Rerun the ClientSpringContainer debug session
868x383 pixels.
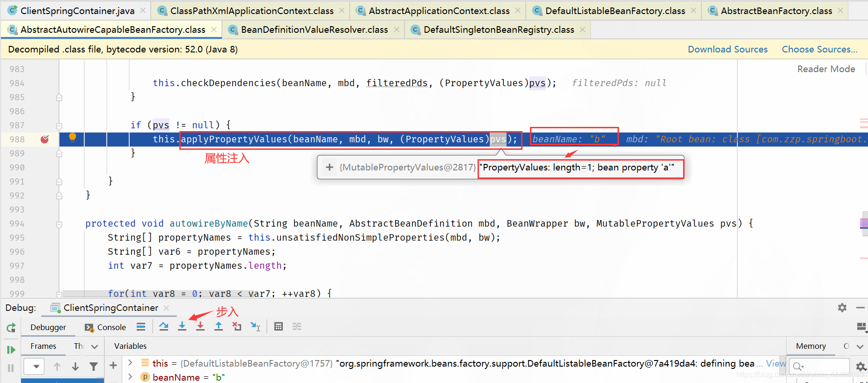(x=11, y=328)
